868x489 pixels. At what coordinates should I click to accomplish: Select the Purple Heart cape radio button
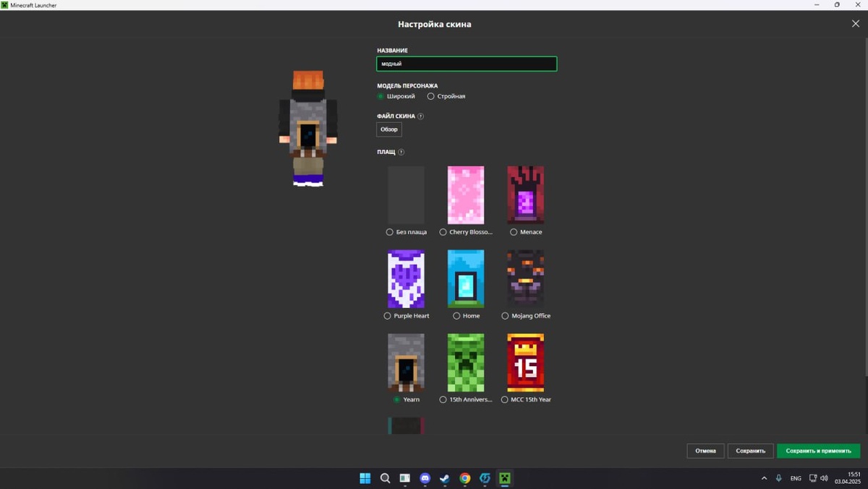(x=387, y=316)
